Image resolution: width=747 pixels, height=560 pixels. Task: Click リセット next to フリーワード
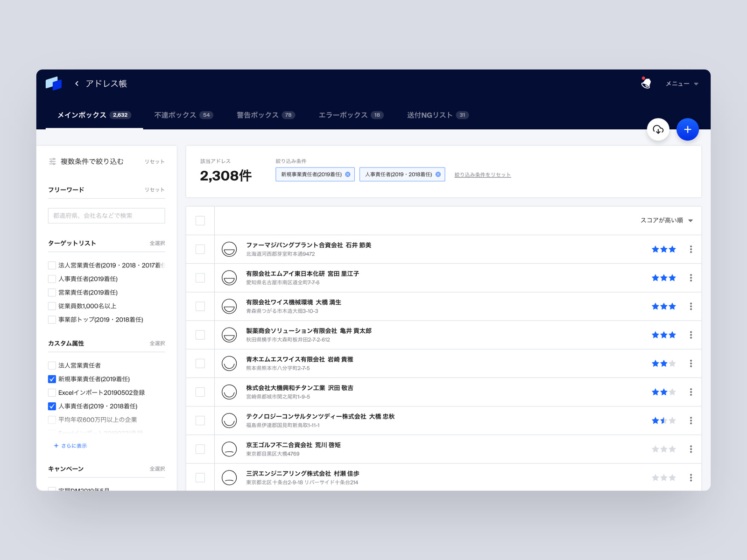pyautogui.click(x=155, y=189)
